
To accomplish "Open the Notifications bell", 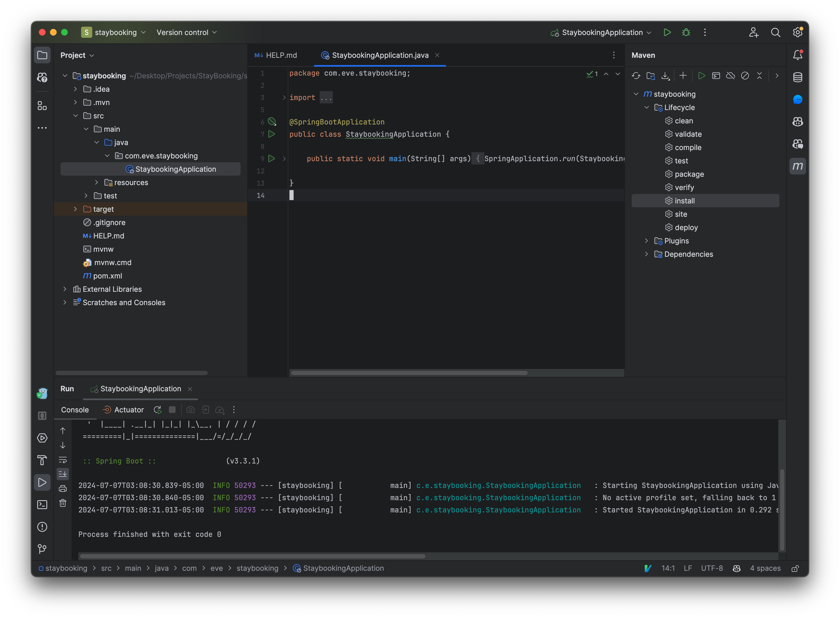I will point(797,55).
